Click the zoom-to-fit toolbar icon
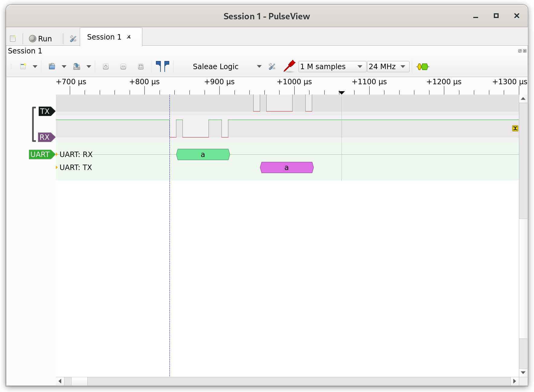This screenshot has width=534, height=392. point(141,67)
